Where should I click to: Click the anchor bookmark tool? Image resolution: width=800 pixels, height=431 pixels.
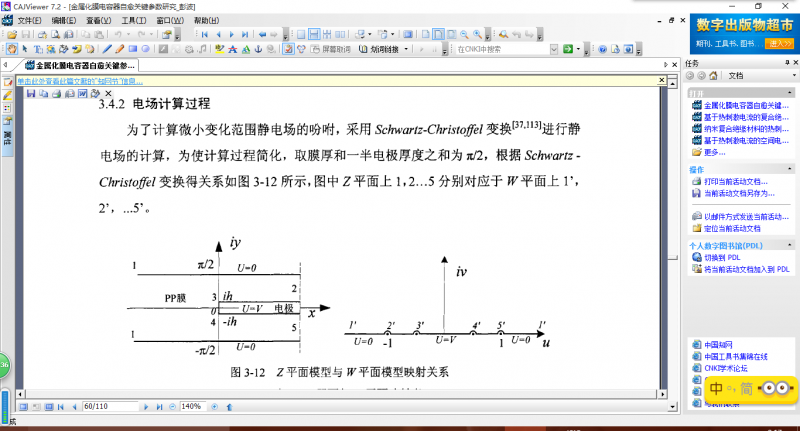click(258, 49)
